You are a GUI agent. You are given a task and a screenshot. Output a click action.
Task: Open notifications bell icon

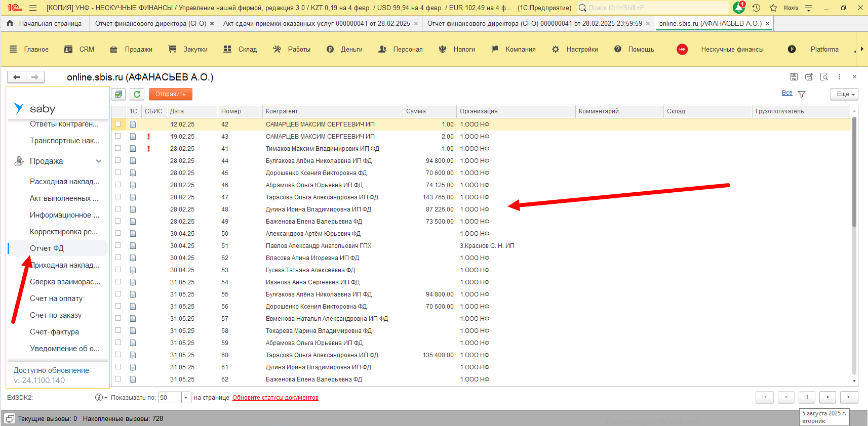coord(738,8)
